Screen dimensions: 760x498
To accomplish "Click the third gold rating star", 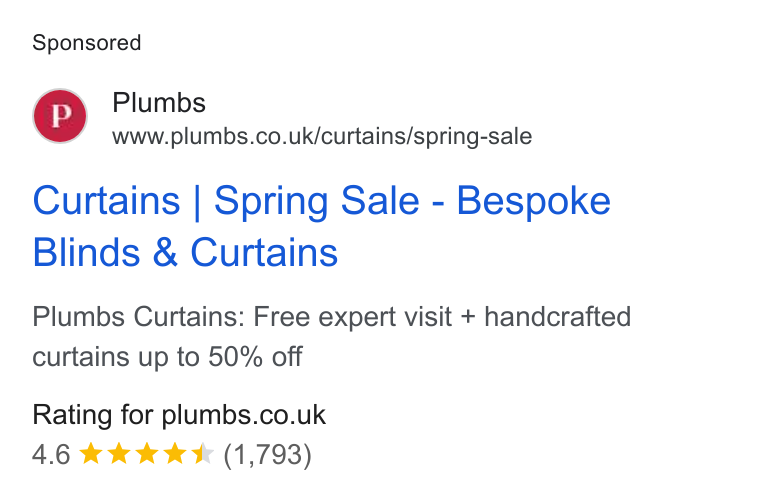I will [147, 454].
